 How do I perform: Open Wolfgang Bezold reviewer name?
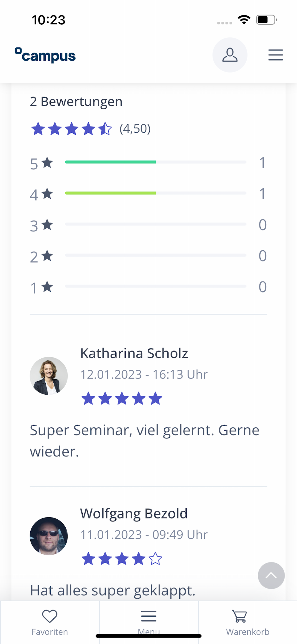[134, 514]
